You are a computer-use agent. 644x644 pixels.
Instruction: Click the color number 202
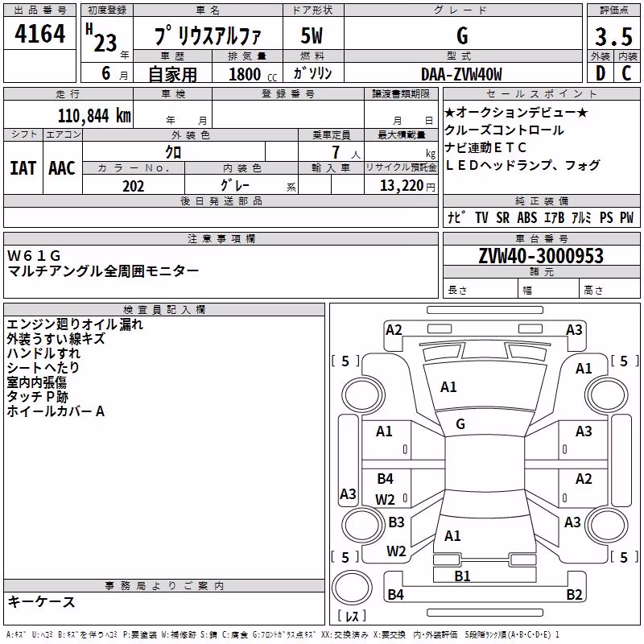tap(133, 186)
